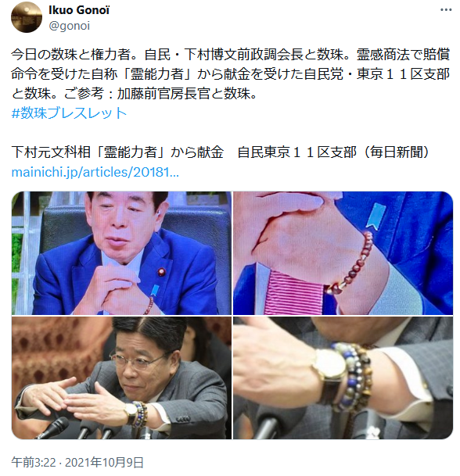460x476 pixels.
Task: Open the Ikuo Gonoï display name
Action: tap(79, 9)
